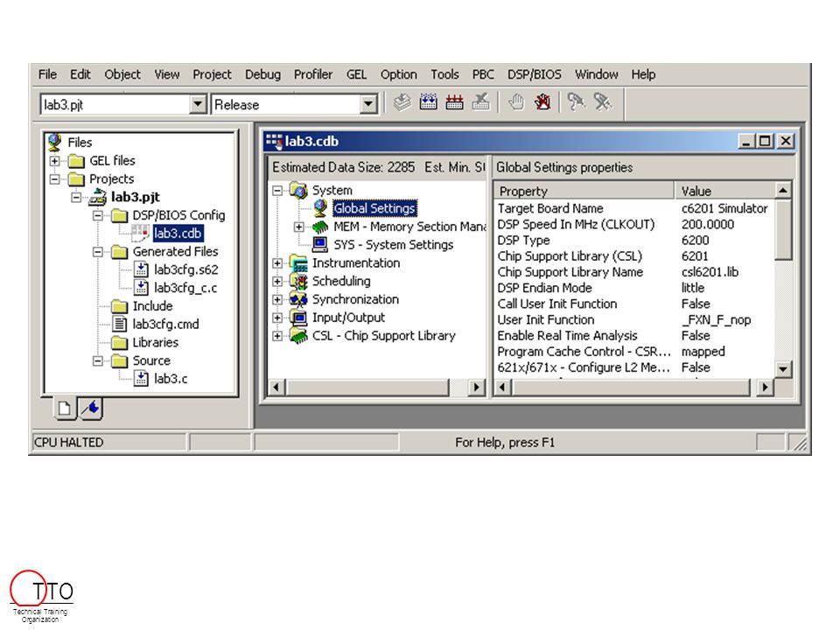Screen dimensions: 840x630
Task: Expand MEM - Memory Section Manager node
Action: 299,227
